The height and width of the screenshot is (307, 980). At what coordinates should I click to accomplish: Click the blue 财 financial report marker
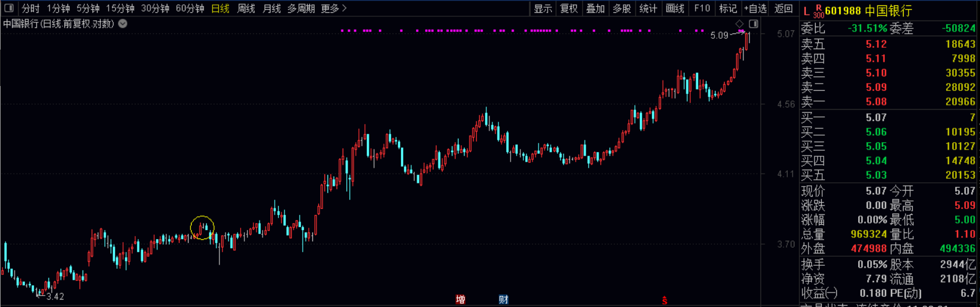[x=503, y=300]
